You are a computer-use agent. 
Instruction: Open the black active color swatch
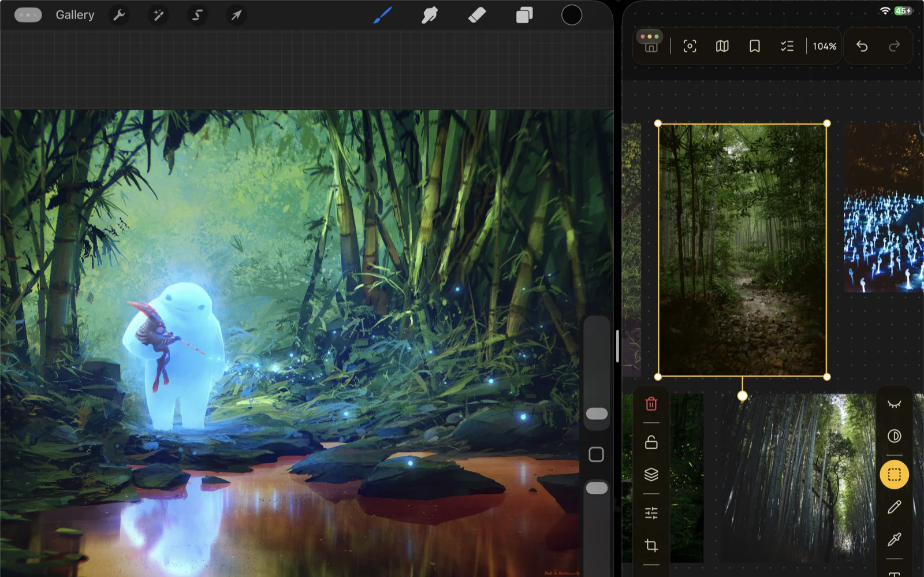[x=572, y=15]
